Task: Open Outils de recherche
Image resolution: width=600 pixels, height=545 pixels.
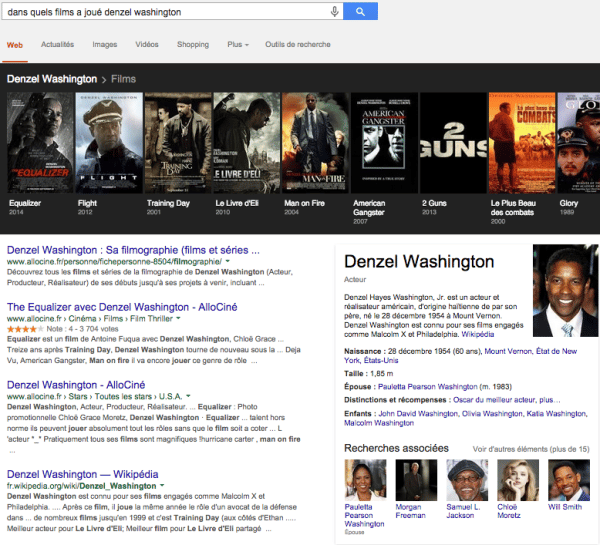Action: coord(298,44)
